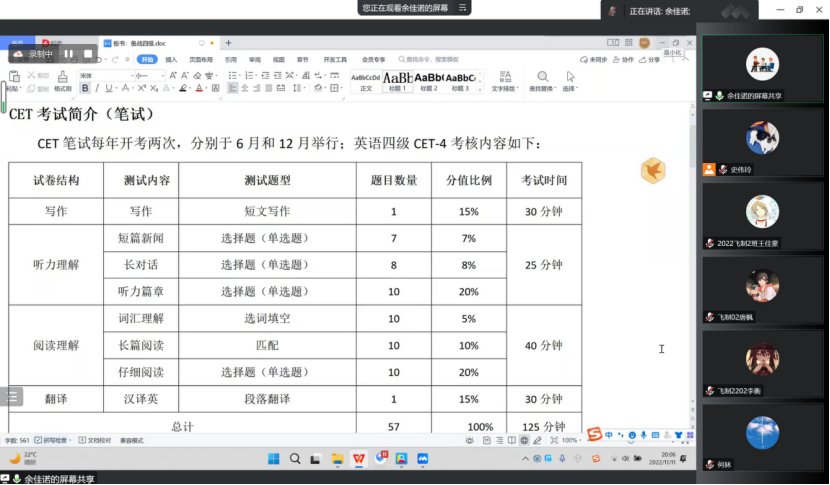Click the 分享 share button
The width and height of the screenshot is (830, 485).
[x=649, y=59]
